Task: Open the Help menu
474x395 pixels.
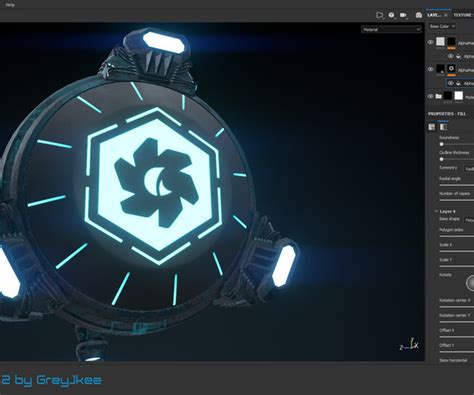Action: click(x=10, y=5)
